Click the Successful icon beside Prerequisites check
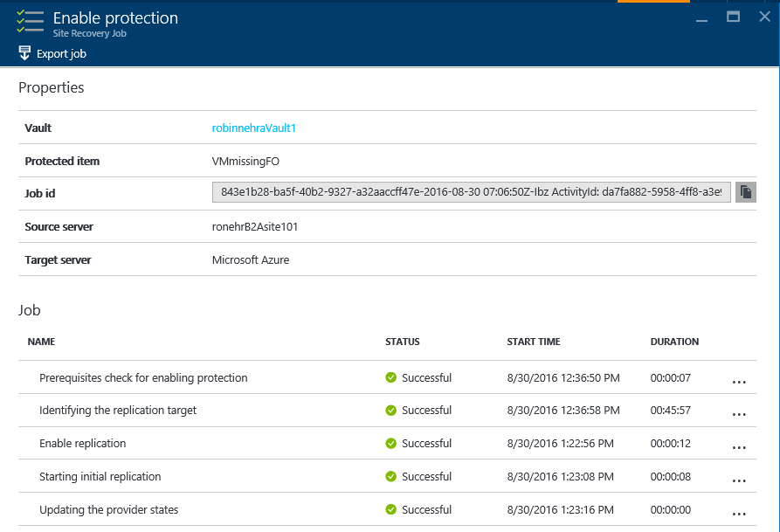This screenshot has height=532, width=780. [393, 377]
